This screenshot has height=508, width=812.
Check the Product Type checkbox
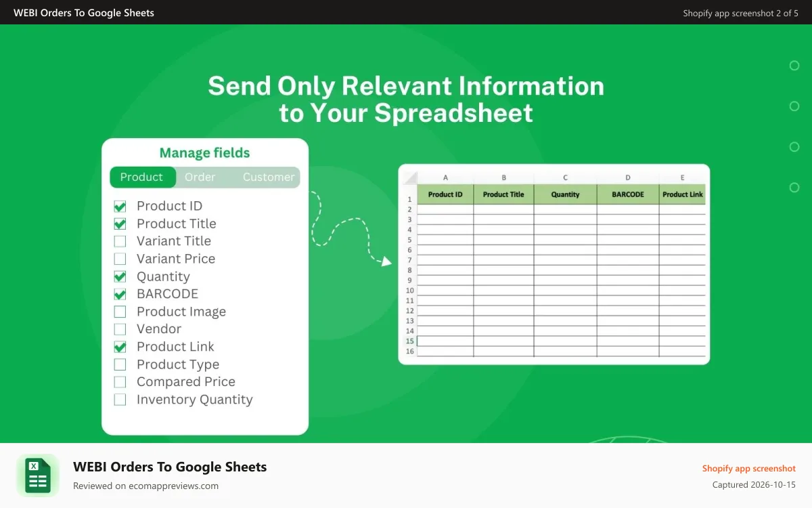coord(120,364)
